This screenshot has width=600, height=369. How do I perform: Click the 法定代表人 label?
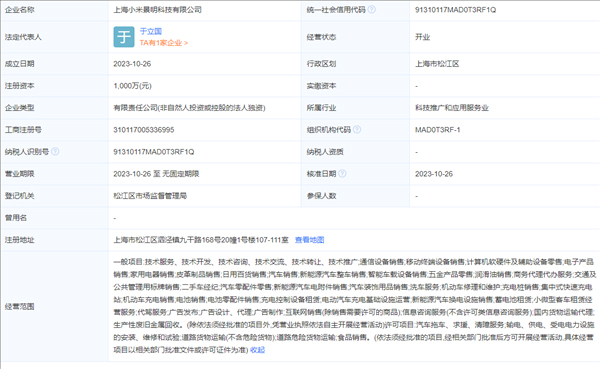tap(23, 37)
